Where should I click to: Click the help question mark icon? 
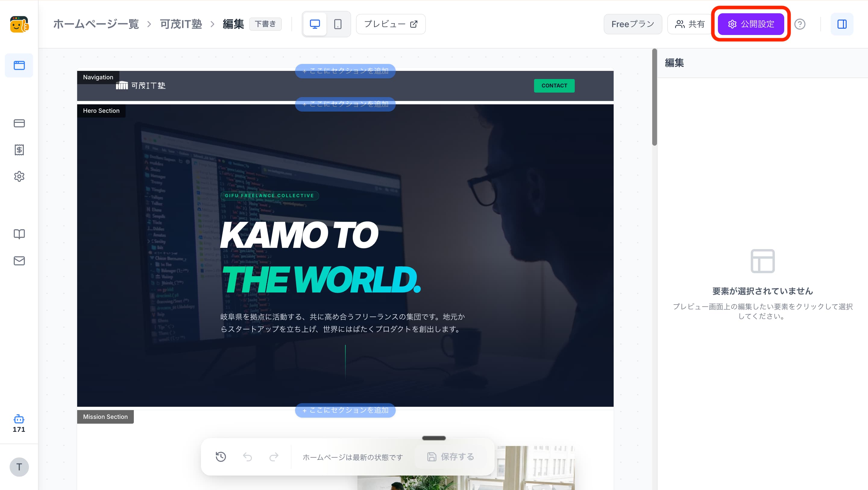(x=800, y=24)
